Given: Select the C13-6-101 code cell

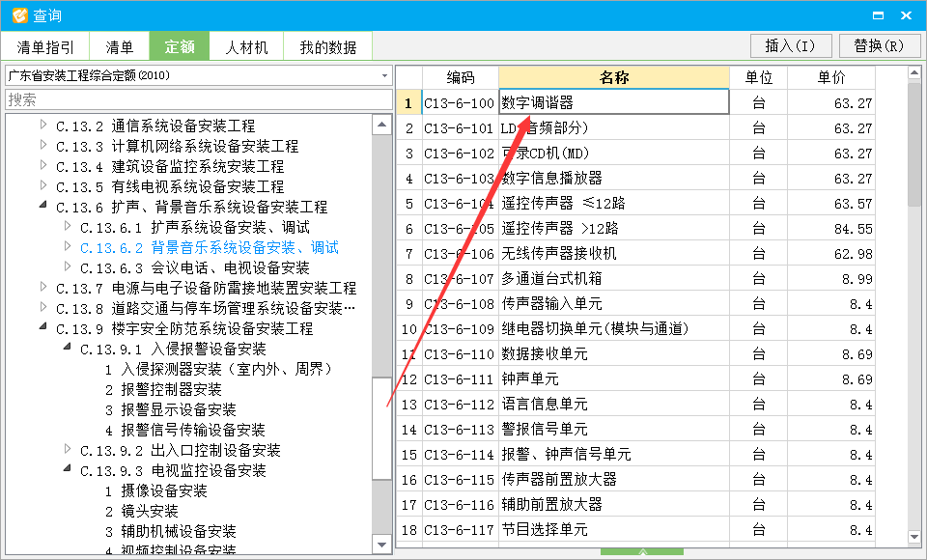Looking at the screenshot, I should coord(461,127).
